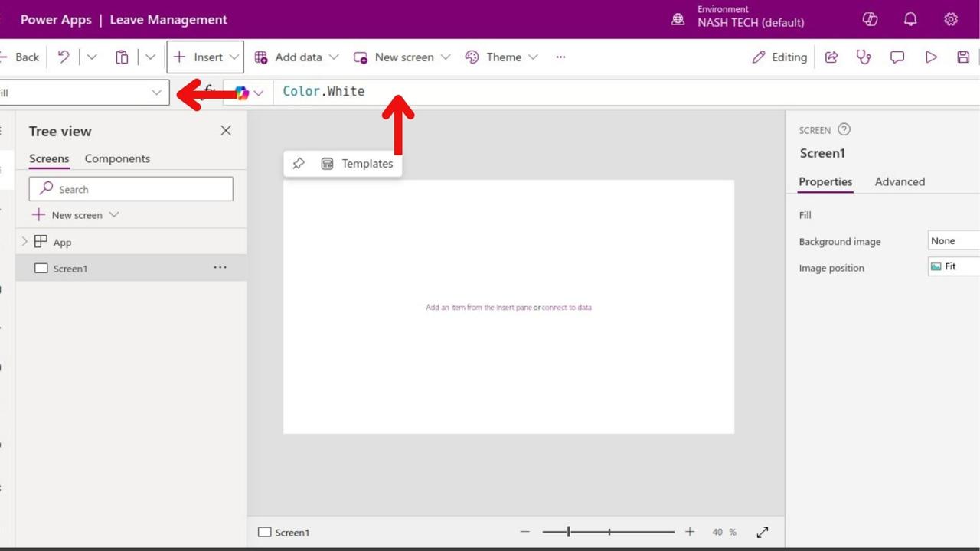The height and width of the screenshot is (551, 980).
Task: Click the Paste clipboard icon
Action: click(122, 57)
